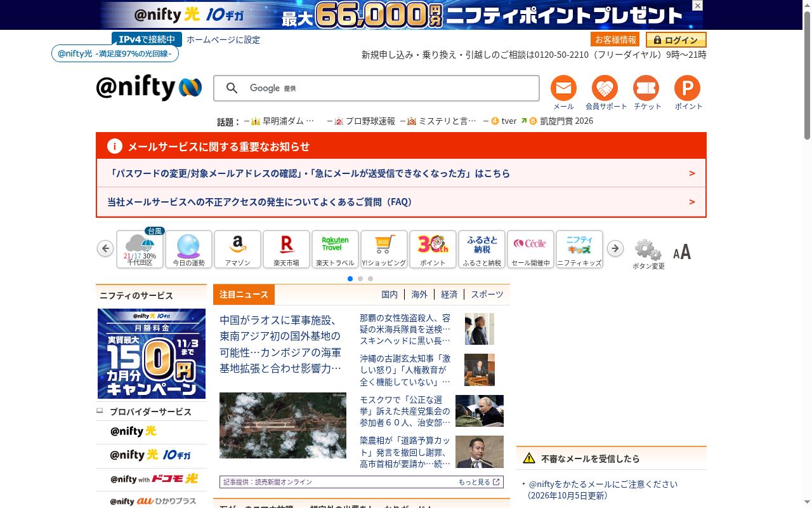The height and width of the screenshot is (508, 812).
Task: Switch to the 海外 news tab
Action: pos(419,295)
